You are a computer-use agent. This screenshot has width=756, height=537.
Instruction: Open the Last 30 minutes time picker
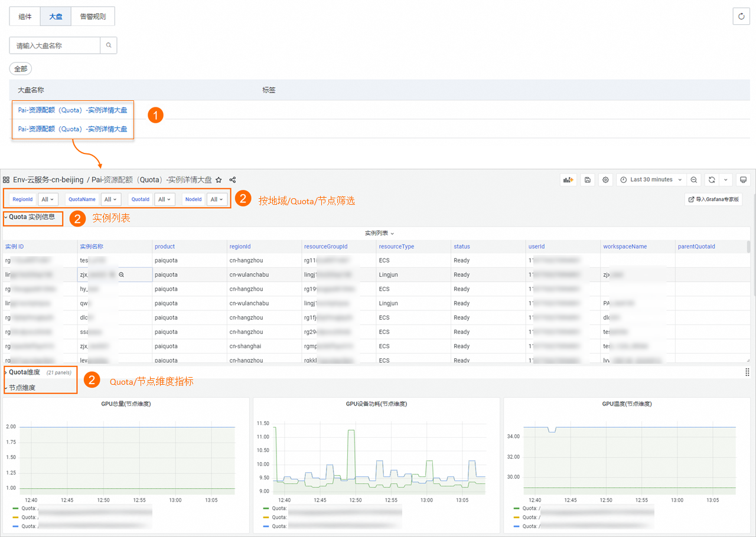point(651,180)
